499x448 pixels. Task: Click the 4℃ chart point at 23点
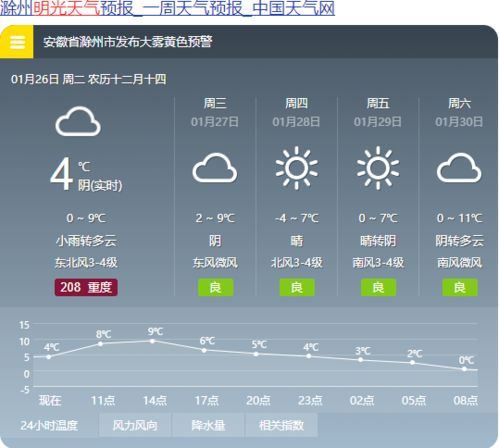point(309,356)
